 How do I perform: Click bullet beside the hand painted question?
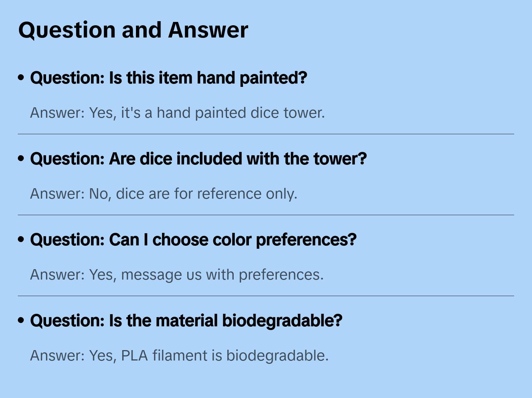pos(21,78)
